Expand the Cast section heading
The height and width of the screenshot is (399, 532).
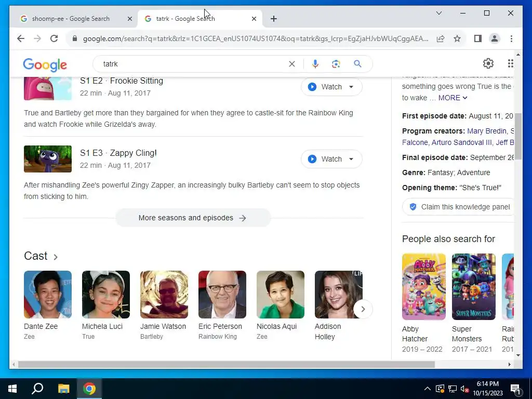(41, 256)
